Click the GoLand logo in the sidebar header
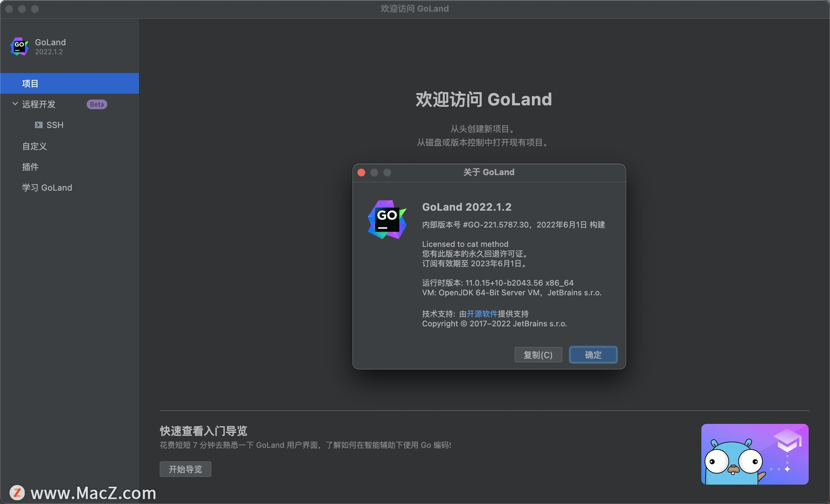 (19, 46)
